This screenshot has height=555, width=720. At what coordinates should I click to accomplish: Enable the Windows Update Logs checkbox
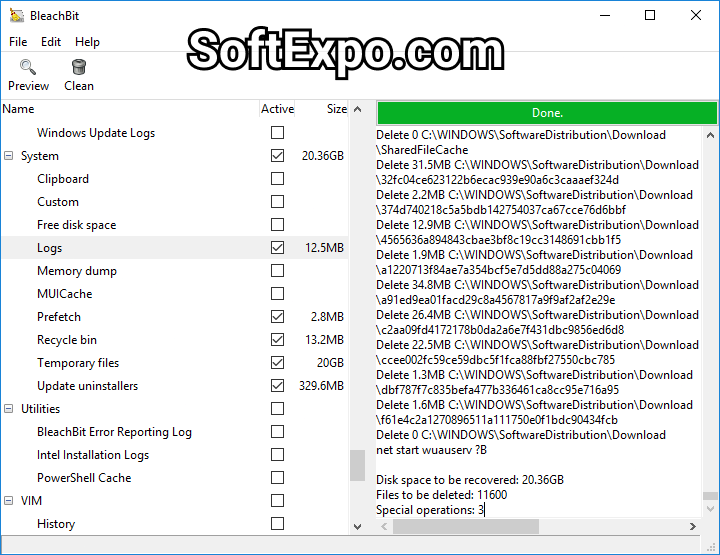pyautogui.click(x=277, y=133)
